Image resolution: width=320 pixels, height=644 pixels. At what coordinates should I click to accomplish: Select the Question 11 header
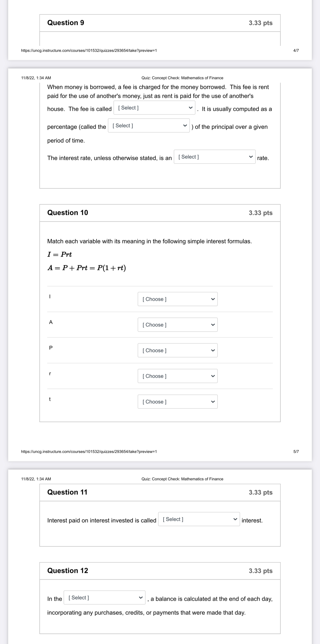[x=67, y=490]
